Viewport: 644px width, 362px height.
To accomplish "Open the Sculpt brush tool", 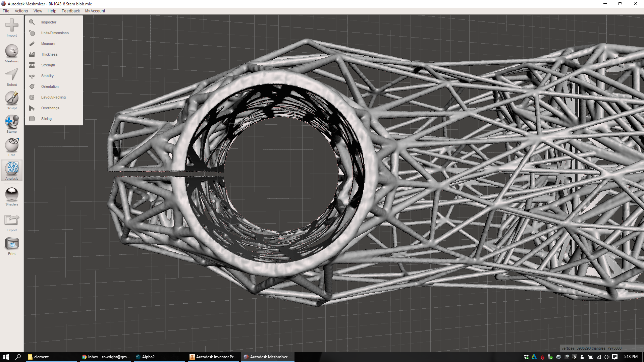I will coord(12,98).
